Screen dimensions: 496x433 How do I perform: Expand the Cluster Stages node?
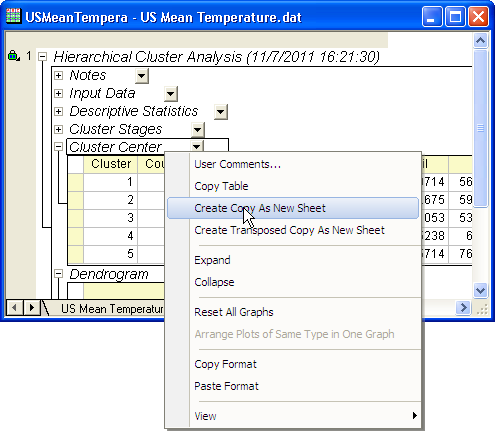pyautogui.click(x=58, y=129)
